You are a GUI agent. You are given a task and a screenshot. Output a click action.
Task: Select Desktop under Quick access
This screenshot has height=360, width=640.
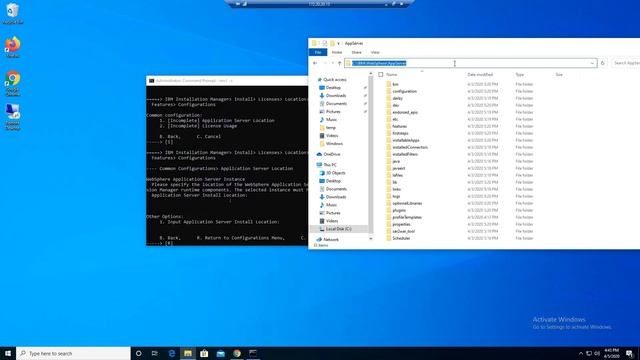(x=333, y=87)
